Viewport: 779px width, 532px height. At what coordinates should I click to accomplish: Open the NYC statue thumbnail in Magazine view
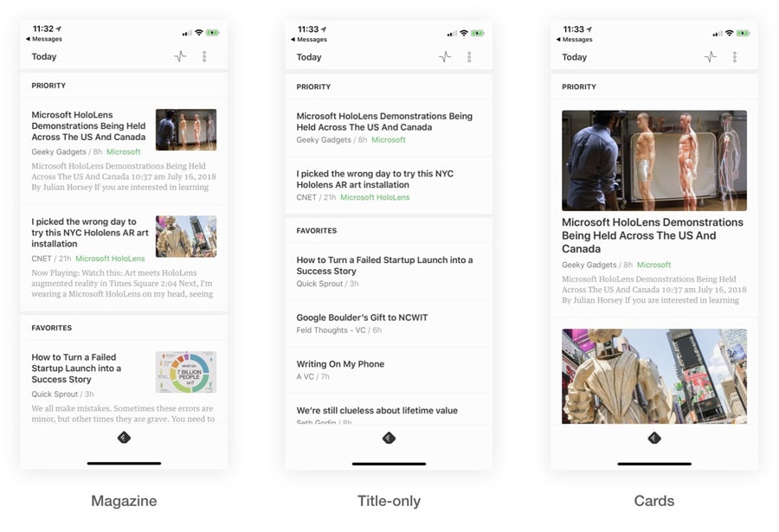tap(186, 236)
